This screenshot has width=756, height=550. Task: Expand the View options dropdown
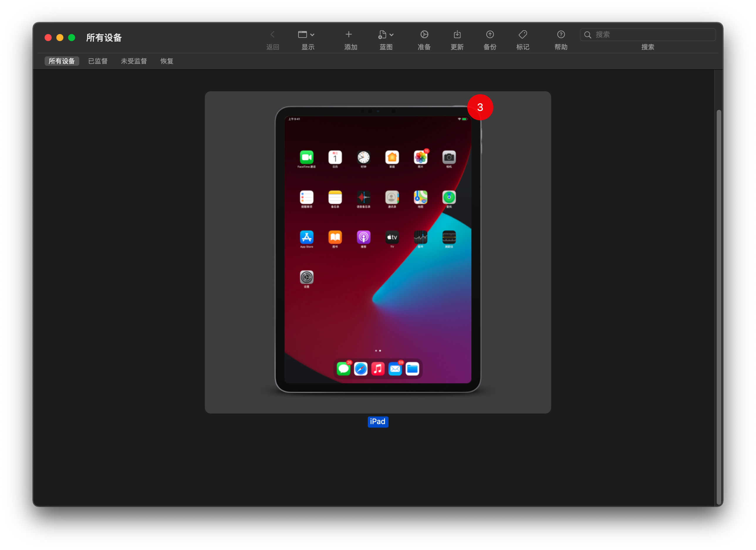(312, 35)
